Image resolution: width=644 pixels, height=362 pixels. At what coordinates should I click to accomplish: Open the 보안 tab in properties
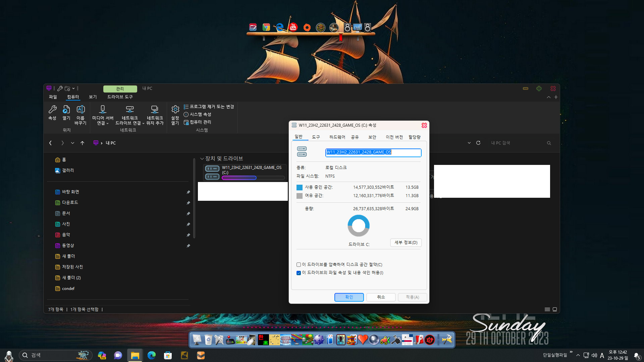372,137
